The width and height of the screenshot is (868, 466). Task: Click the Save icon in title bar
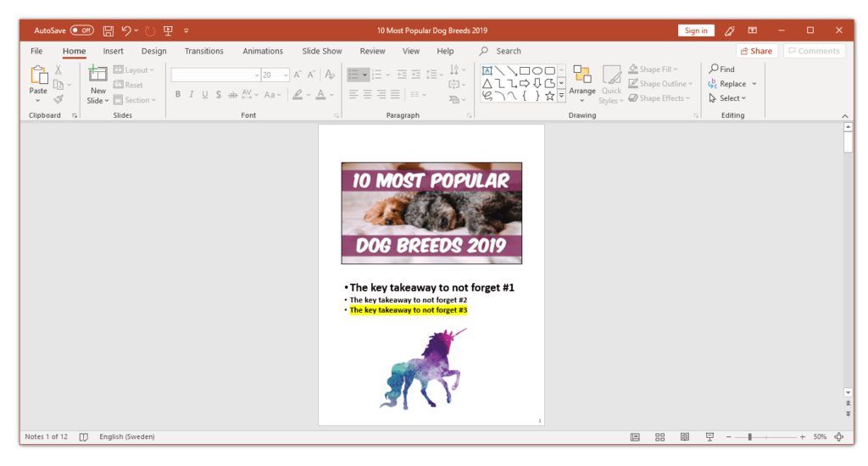point(108,31)
